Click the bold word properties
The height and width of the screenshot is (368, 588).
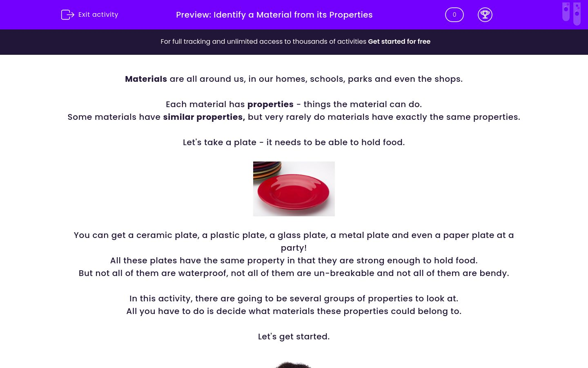point(270,104)
